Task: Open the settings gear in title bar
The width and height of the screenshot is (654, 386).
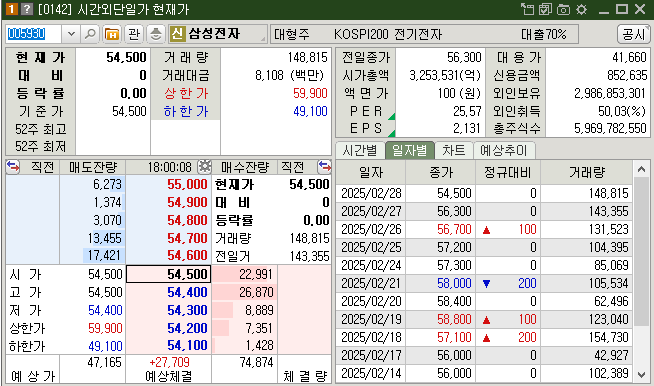Action: click(581, 9)
